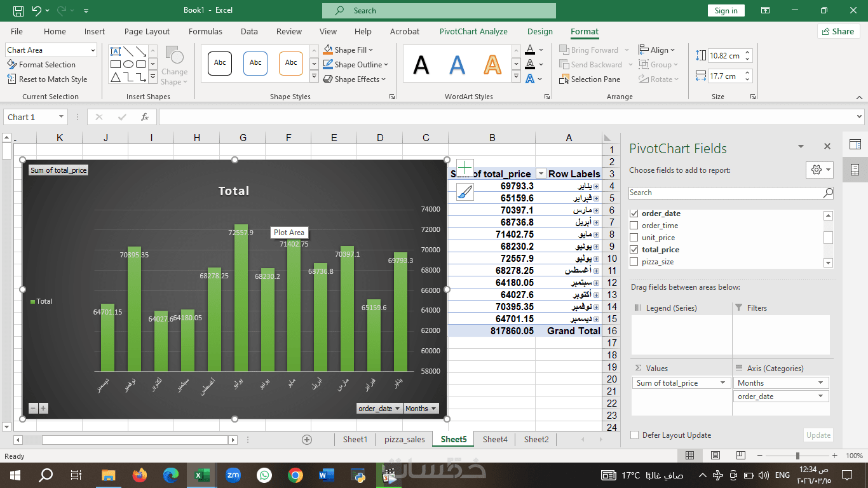The image size is (868, 488).
Task: Select the black WordArt style A
Action: point(421,65)
